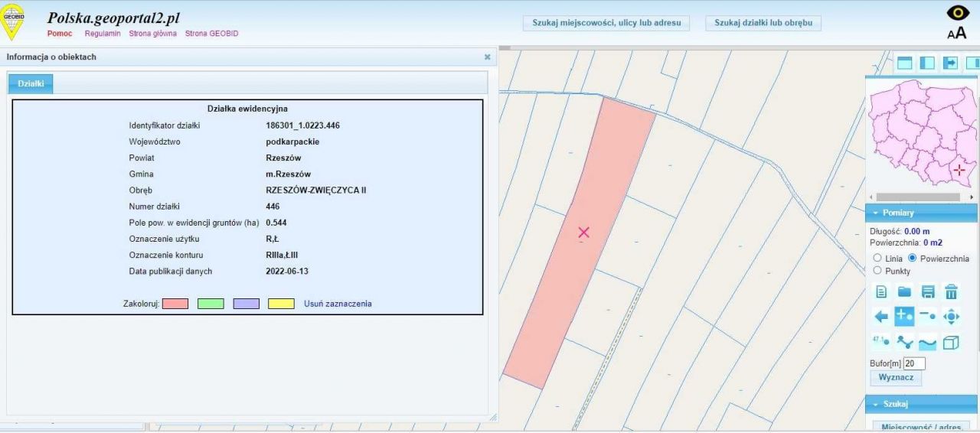Open the Działki tab

(x=31, y=83)
